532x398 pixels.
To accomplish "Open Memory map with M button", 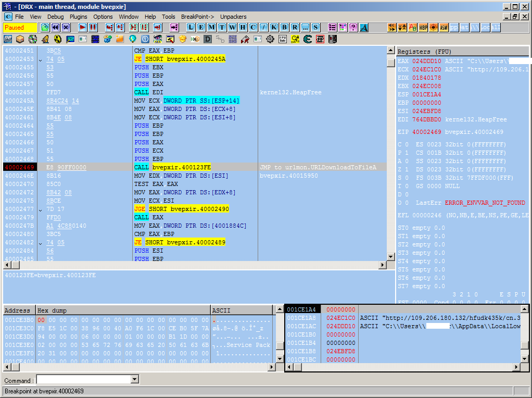I will (x=212, y=27).
